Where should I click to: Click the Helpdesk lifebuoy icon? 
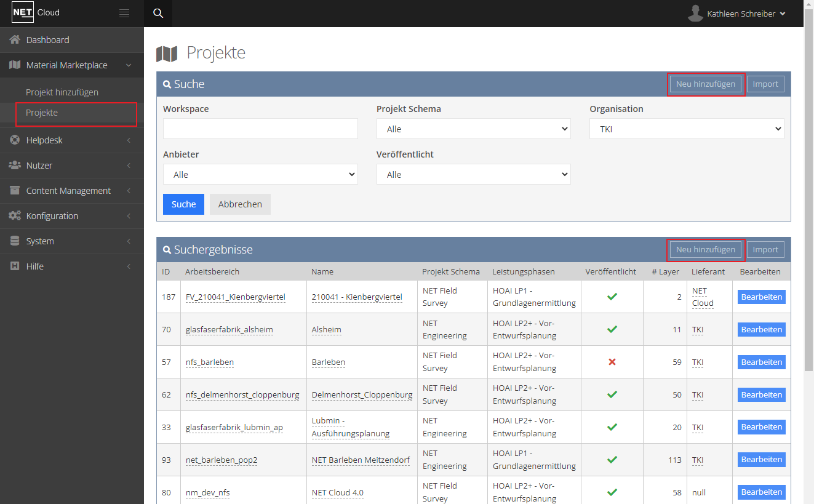click(15, 140)
